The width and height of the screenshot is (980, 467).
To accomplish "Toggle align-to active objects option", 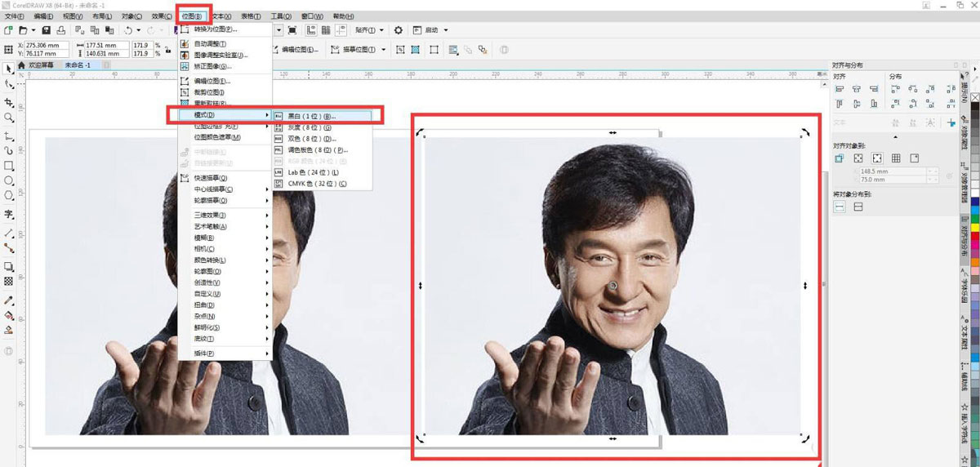I will pos(840,158).
